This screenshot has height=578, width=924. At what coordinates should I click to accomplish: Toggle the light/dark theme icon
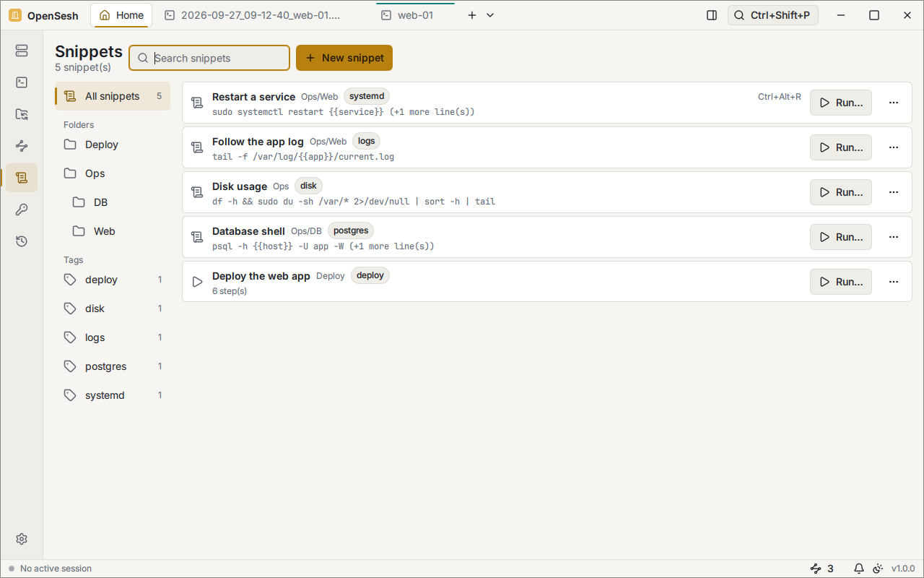[x=879, y=569]
